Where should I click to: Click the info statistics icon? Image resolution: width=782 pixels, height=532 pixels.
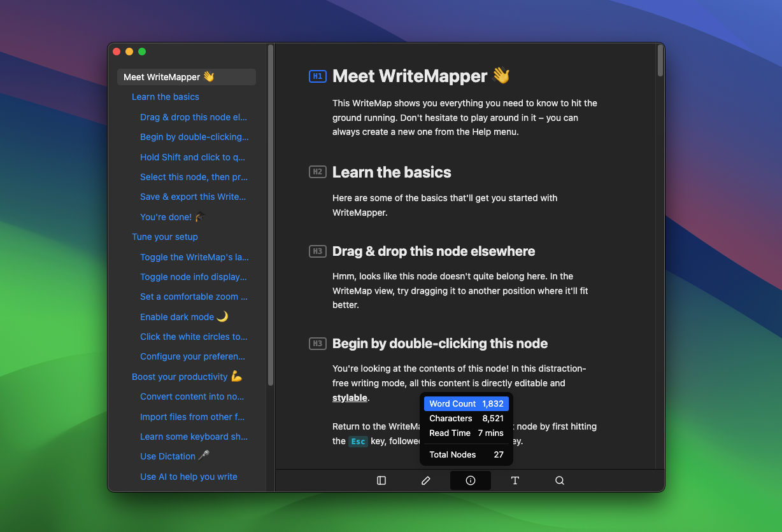coord(471,480)
